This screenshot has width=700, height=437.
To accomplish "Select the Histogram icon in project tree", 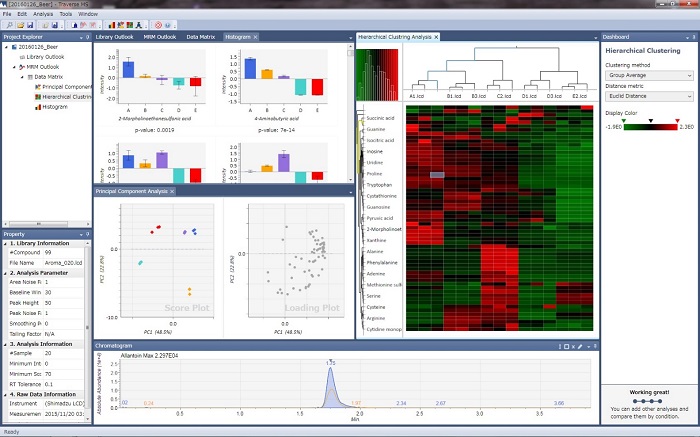I will tap(37, 107).
